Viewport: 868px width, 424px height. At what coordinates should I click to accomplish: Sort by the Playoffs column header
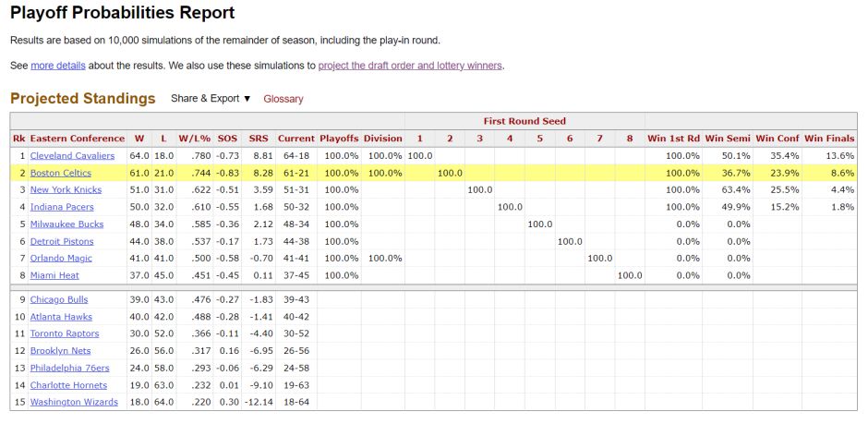339,139
